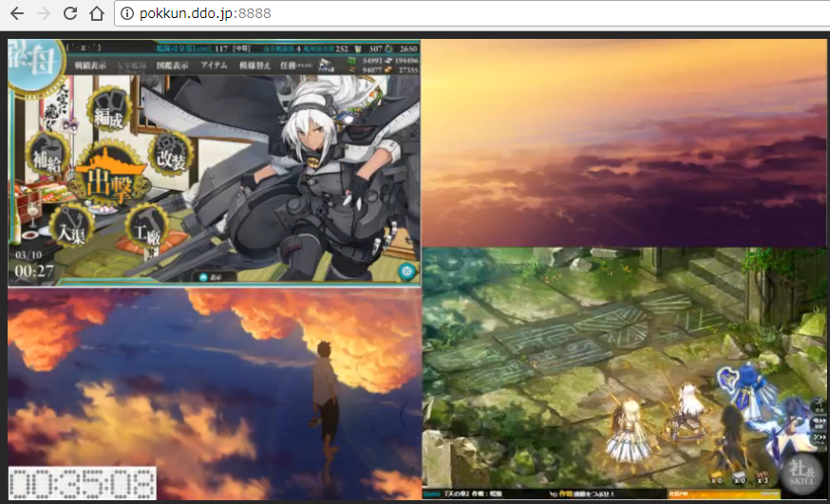Activate the 社長 SKILL round button
The image size is (830, 504).
coord(802,473)
